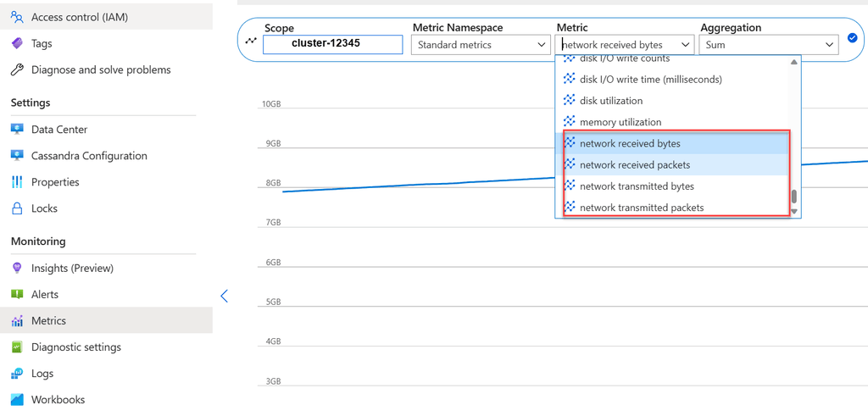868x416 pixels.
Task: Click the Alerts icon in Monitoring
Action: coord(17,295)
